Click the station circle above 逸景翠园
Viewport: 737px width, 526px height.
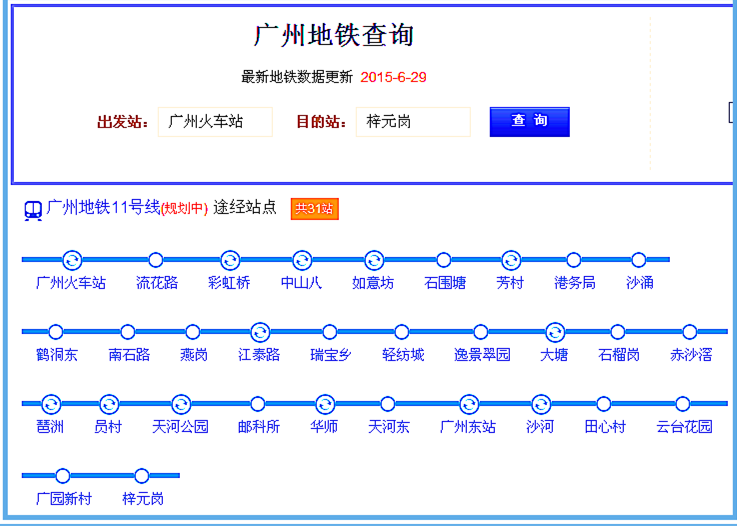[x=480, y=332]
